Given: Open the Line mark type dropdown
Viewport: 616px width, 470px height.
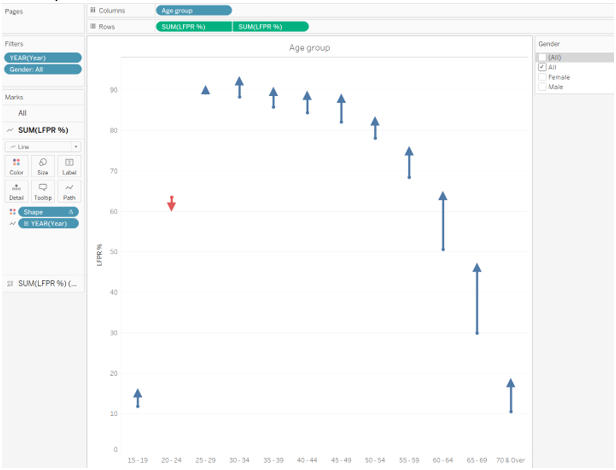Looking at the screenshot, I should 42,146.
